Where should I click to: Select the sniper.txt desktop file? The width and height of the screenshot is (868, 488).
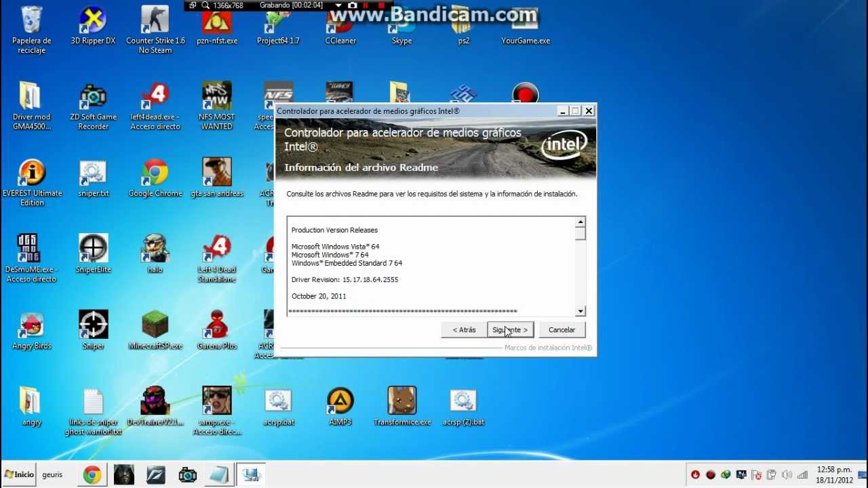point(93,178)
